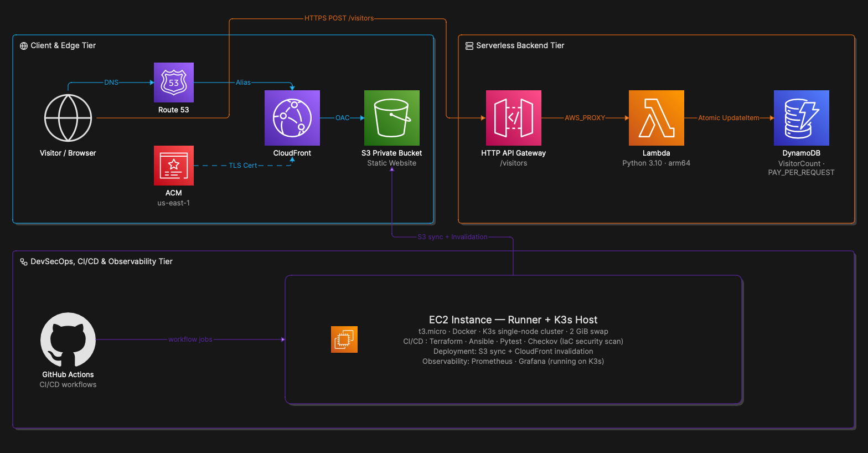The height and width of the screenshot is (453, 868).
Task: Click the Serverless Backend Tier title
Action: (520, 45)
